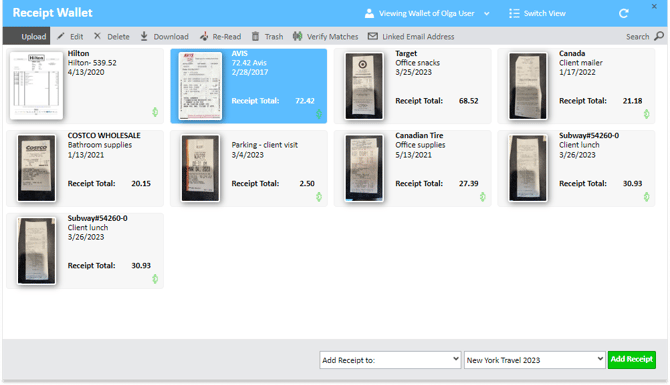Open the Add Receipt to dropdown
The image size is (670, 385).
coord(390,360)
